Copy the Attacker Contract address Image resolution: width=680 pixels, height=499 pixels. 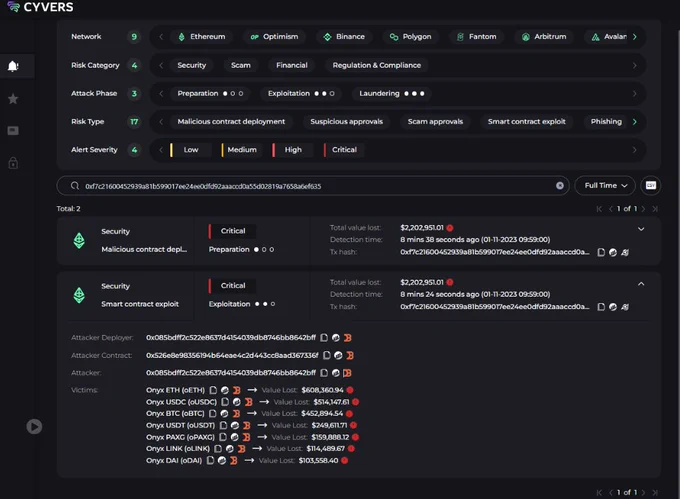pyautogui.click(x=327, y=355)
